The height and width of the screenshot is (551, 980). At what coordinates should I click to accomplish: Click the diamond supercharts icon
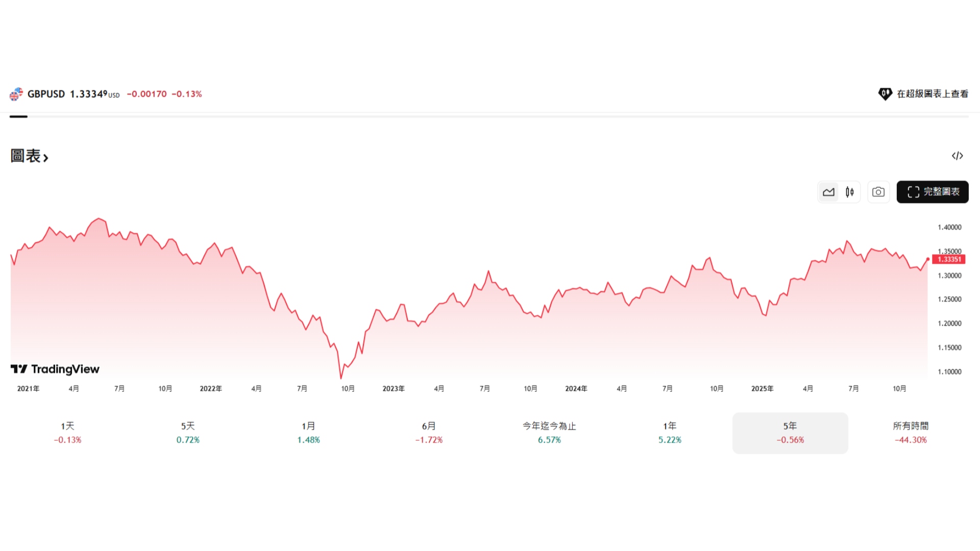tap(885, 94)
